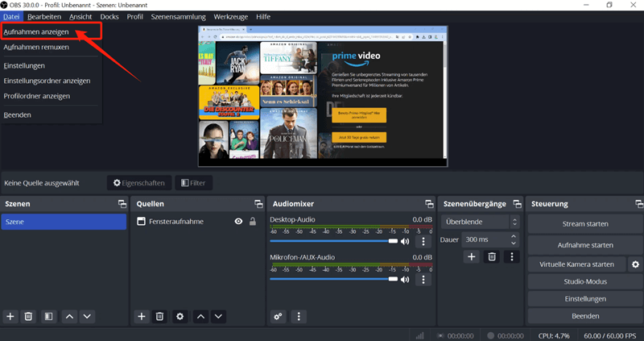Select Profilordner anzeigen menu entry
This screenshot has height=341, width=644.
(x=51, y=96)
